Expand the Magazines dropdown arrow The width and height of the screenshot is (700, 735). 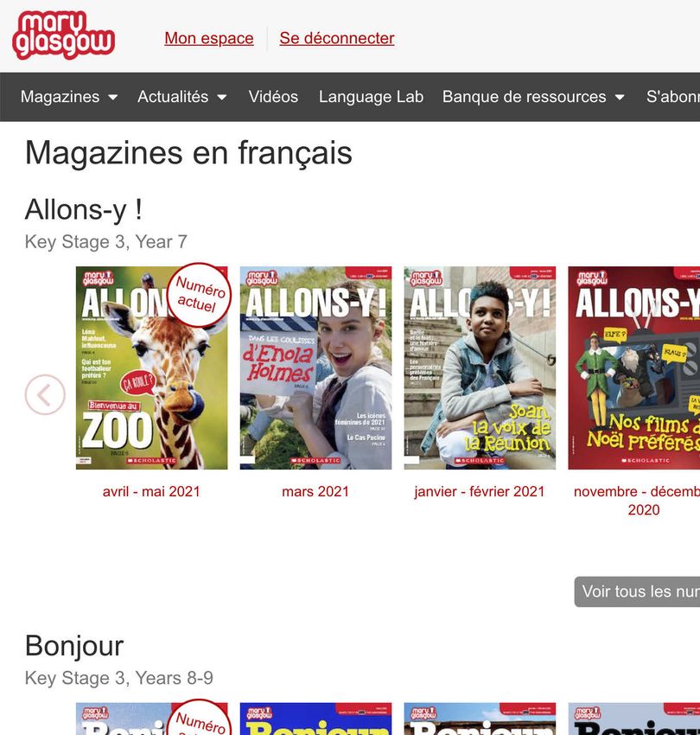coord(113,97)
